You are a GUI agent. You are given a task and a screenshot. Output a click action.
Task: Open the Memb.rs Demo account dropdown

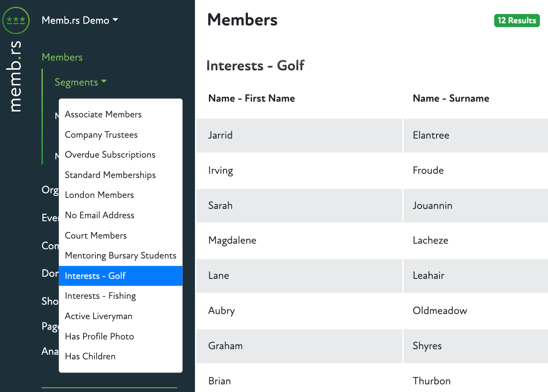tap(80, 20)
